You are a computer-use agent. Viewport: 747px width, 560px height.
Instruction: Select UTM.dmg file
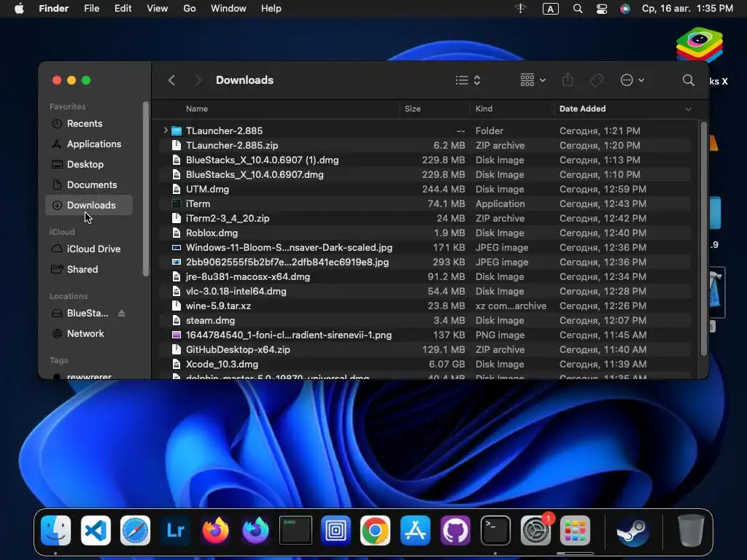(x=426, y=189)
